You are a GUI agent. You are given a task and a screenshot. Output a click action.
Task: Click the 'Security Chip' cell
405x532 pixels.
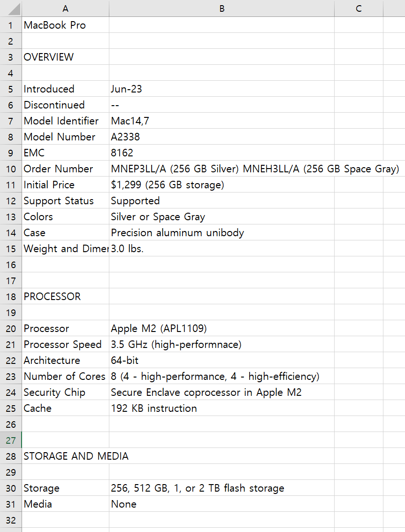(x=65, y=392)
